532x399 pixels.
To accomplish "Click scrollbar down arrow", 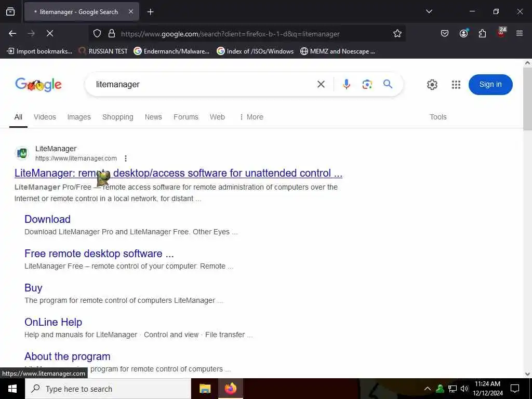I will click(528, 374).
